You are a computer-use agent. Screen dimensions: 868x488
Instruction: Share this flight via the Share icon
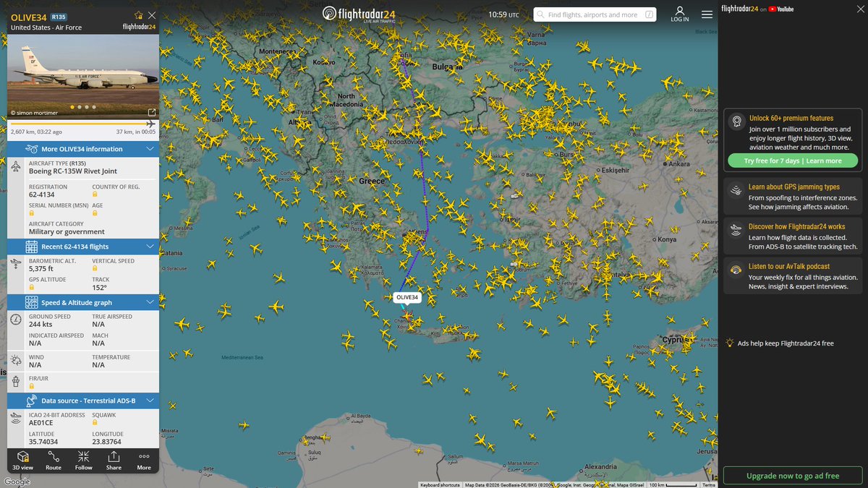[114, 460]
